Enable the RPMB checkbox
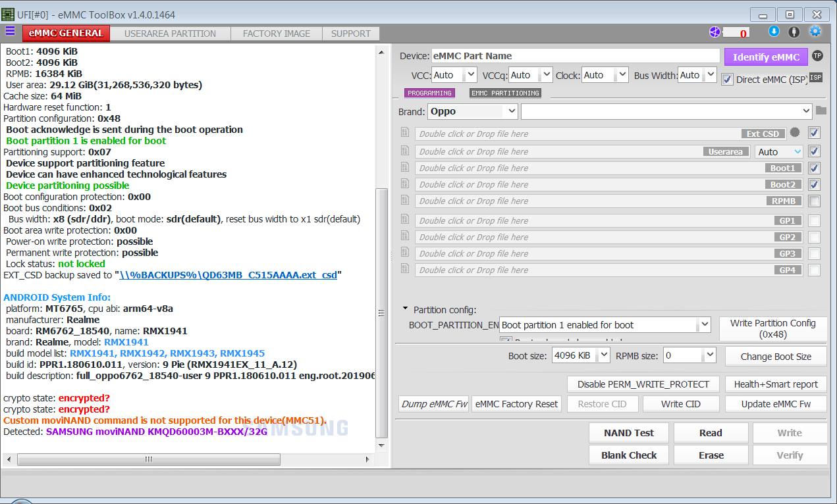 click(x=815, y=201)
